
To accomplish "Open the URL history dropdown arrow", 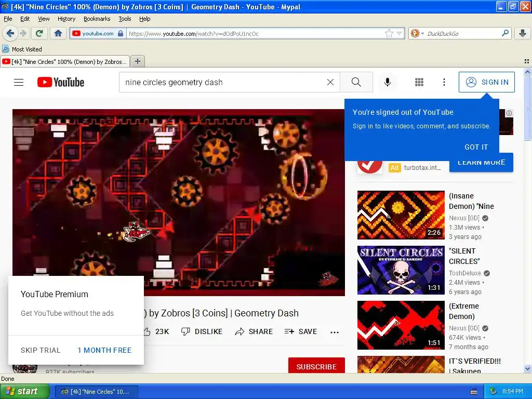I will tap(400, 33).
